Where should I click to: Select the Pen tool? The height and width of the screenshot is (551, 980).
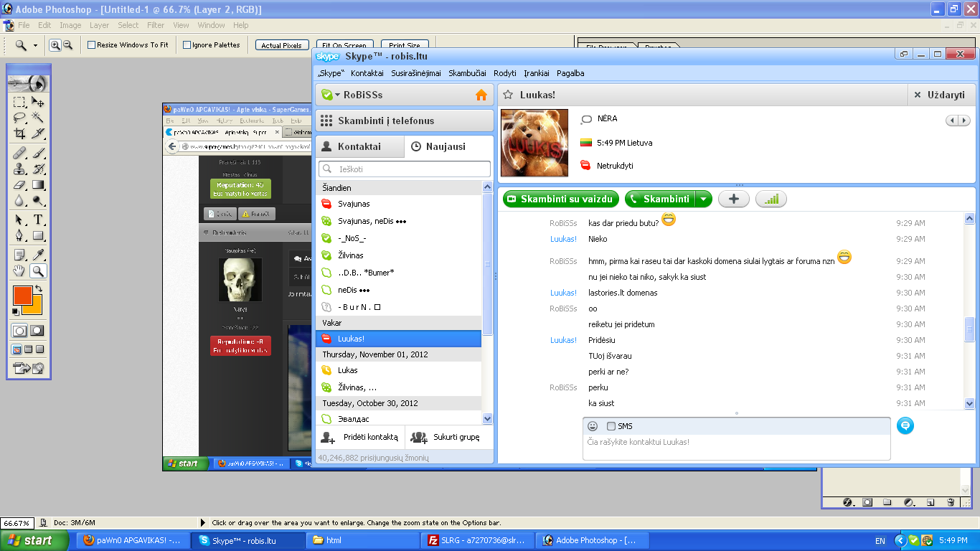click(19, 235)
